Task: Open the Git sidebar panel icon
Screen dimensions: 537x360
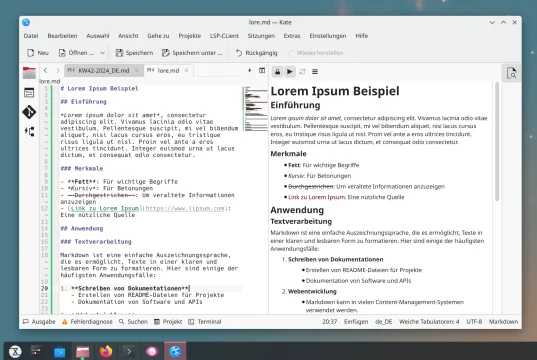Action: click(29, 112)
